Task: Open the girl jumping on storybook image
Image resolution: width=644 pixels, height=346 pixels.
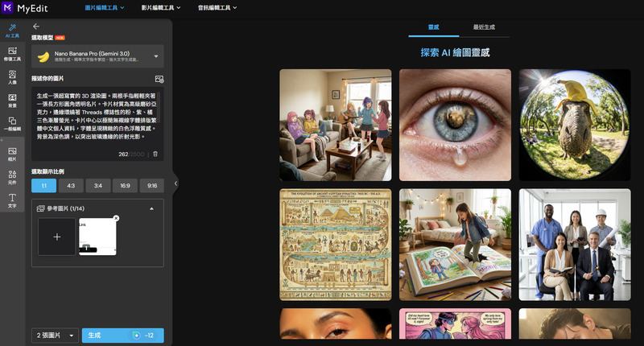Action: click(x=455, y=245)
